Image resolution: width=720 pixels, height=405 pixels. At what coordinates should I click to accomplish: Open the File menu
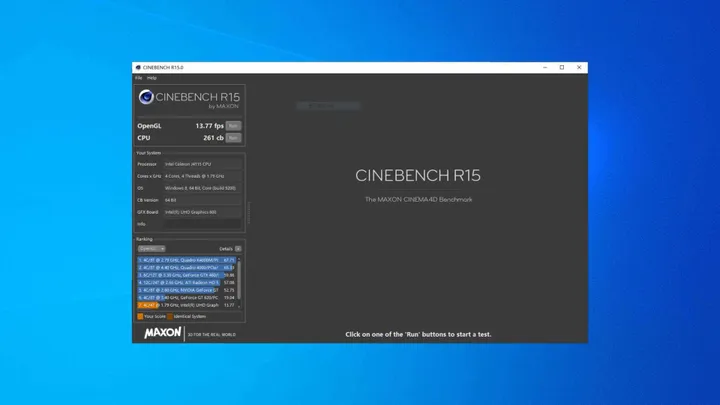pyautogui.click(x=138, y=78)
